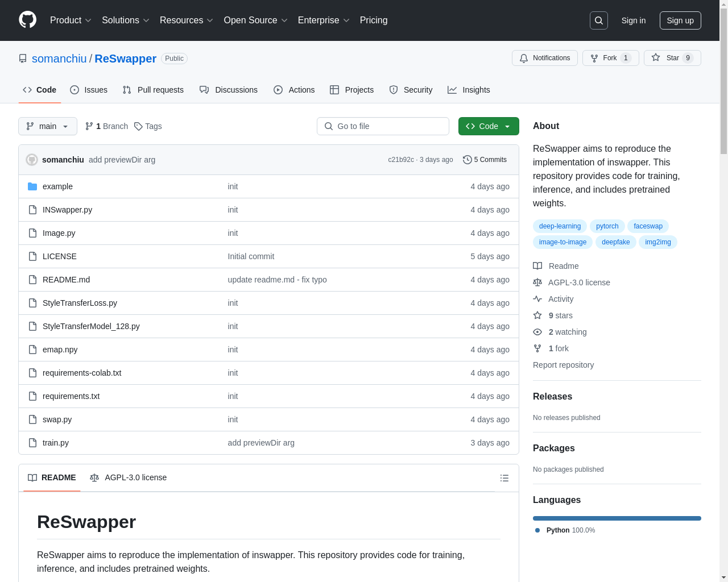Open the Actions tab

point(294,90)
